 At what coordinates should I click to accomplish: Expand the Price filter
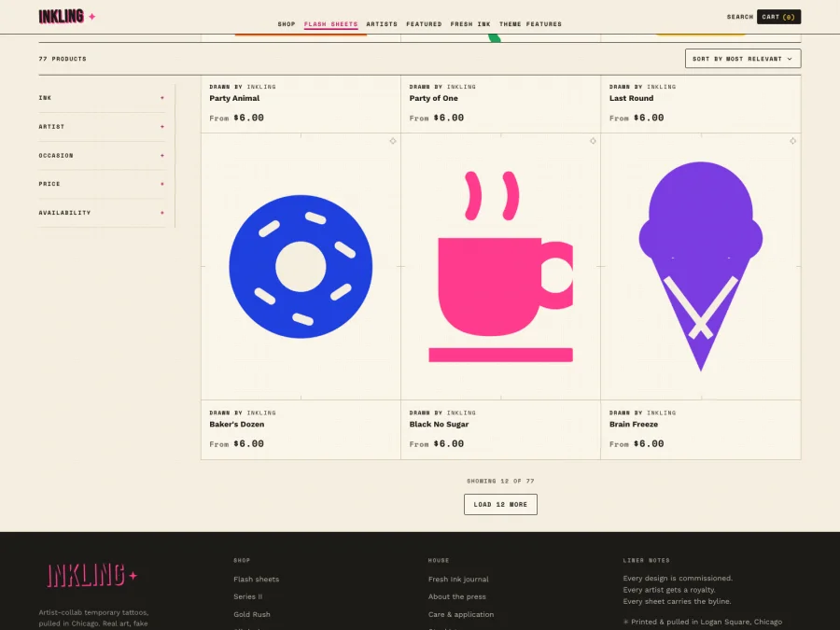102,184
